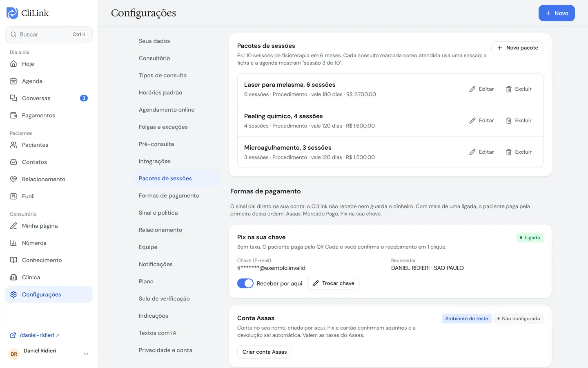Image resolution: width=588 pixels, height=368 pixels.
Task: Edit the Peeling químico package
Action: [x=482, y=121]
